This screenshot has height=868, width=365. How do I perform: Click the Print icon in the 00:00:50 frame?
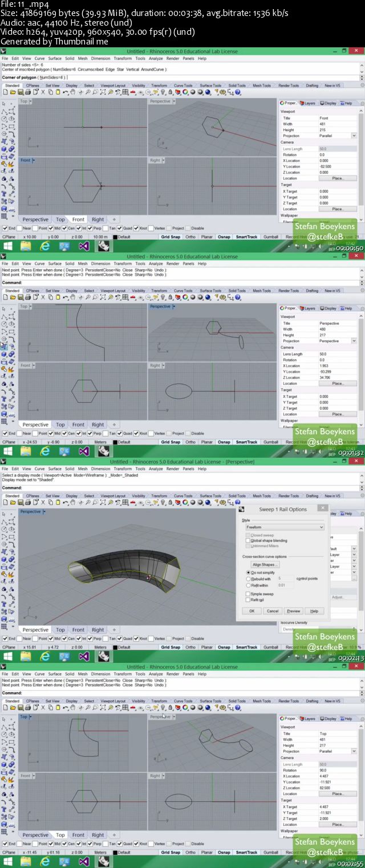click(x=27, y=92)
